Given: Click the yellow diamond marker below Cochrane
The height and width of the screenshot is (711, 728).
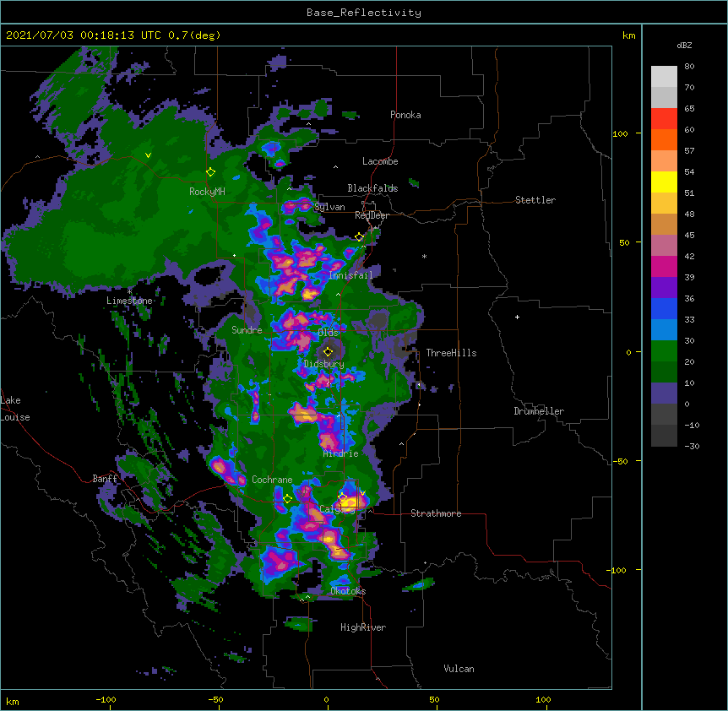Looking at the screenshot, I should [x=287, y=499].
